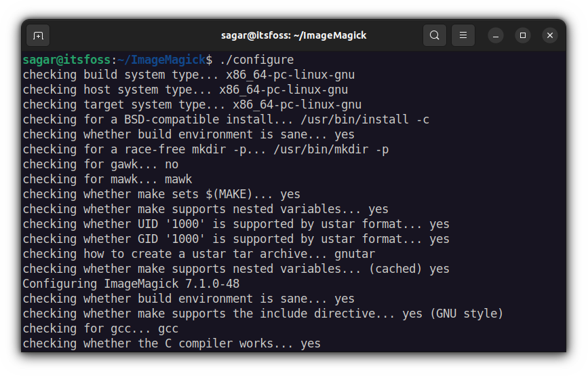Open the hamburger main menu
588x376 pixels.
click(463, 35)
